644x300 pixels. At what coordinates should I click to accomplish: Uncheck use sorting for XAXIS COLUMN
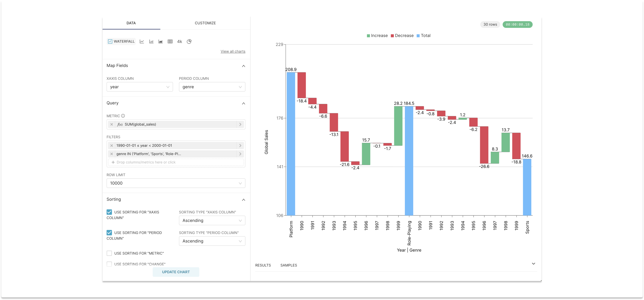[109, 212]
